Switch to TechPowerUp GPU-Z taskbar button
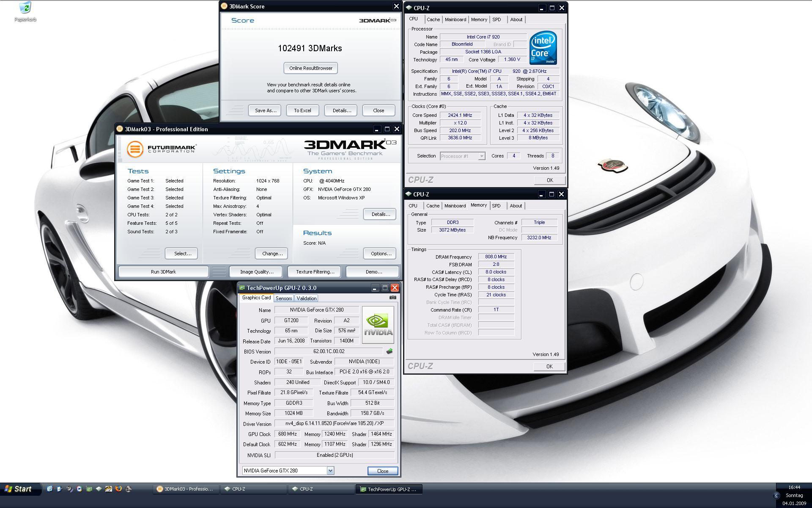 pos(389,489)
